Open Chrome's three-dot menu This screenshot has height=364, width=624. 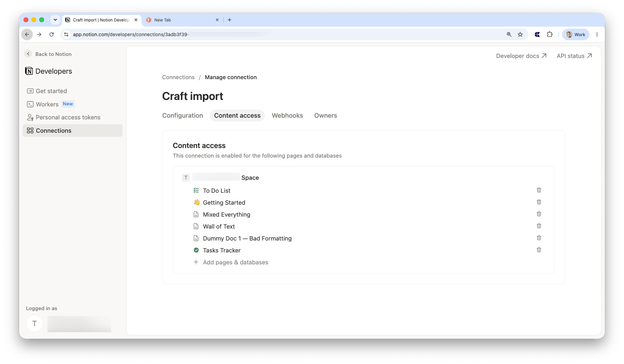(x=597, y=34)
